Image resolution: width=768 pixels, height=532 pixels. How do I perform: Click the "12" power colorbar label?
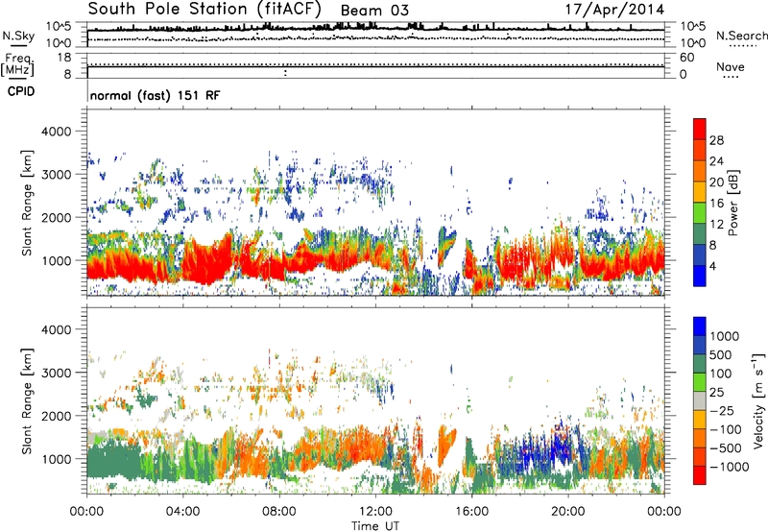[716, 225]
